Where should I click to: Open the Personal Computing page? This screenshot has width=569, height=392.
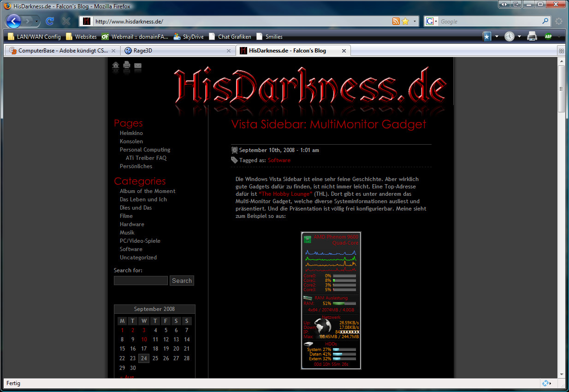pyautogui.click(x=145, y=150)
